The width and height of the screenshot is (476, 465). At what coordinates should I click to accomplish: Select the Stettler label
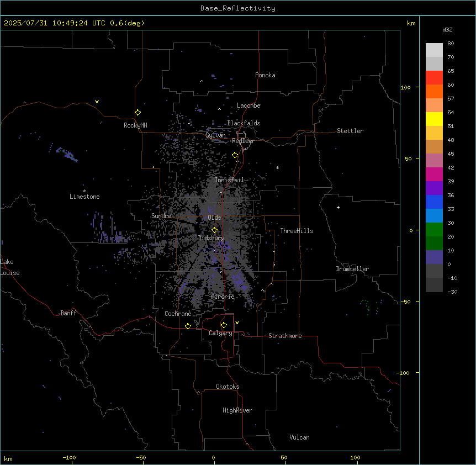click(350, 131)
